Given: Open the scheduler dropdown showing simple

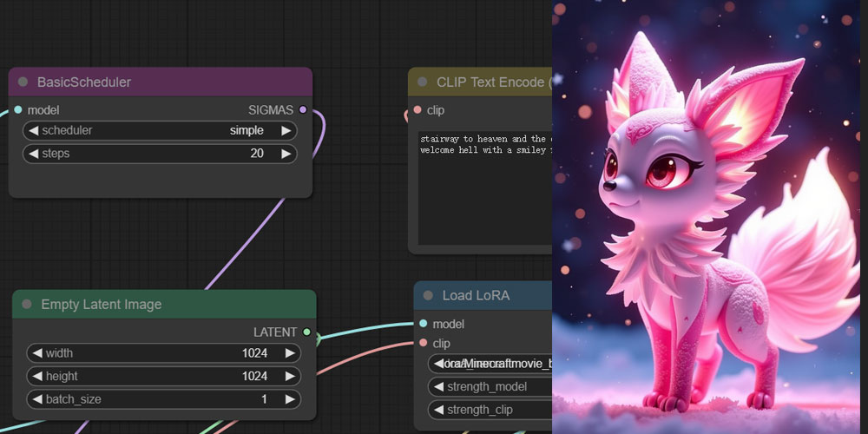Looking at the screenshot, I should point(160,131).
